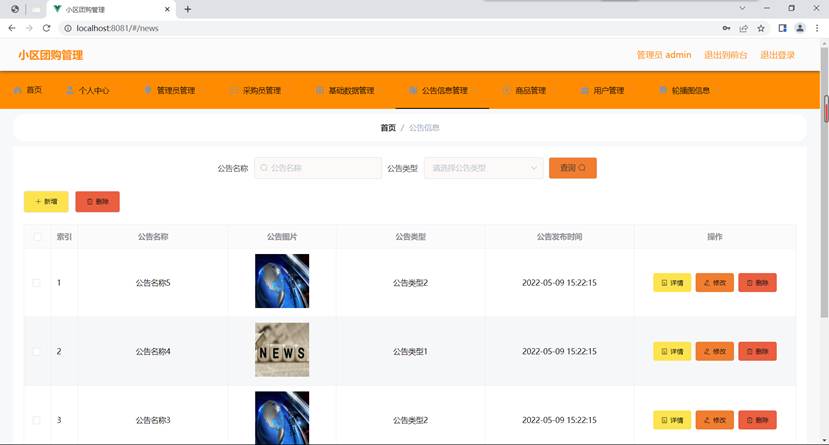Click the 公告名称 column header
829x445 pixels.
pos(153,237)
